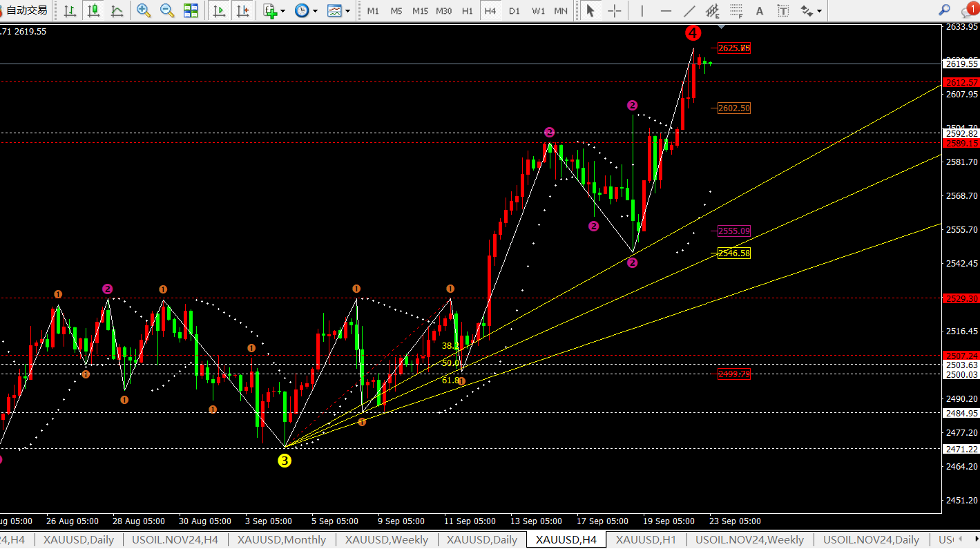The image size is (980, 549).
Task: Select the cursor arrow tool
Action: (x=590, y=10)
